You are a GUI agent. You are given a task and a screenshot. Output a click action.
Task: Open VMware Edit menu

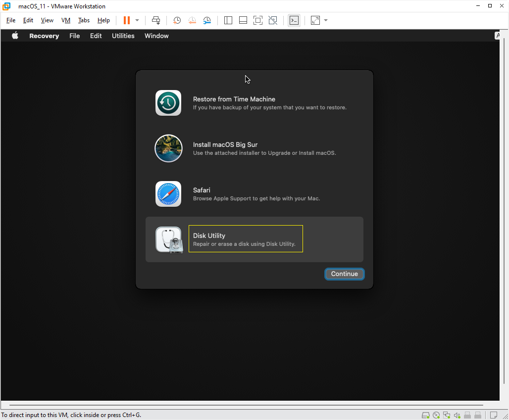28,20
